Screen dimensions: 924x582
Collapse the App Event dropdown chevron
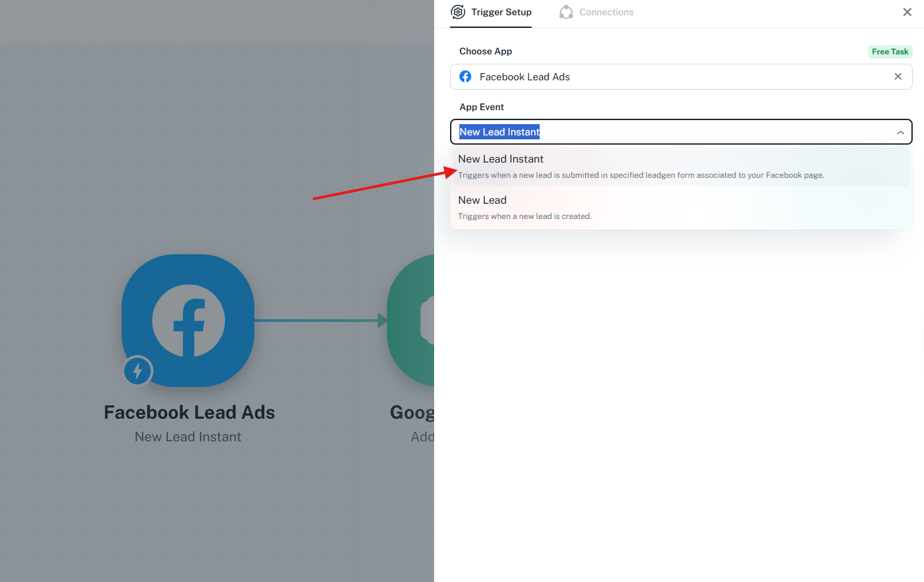901,132
